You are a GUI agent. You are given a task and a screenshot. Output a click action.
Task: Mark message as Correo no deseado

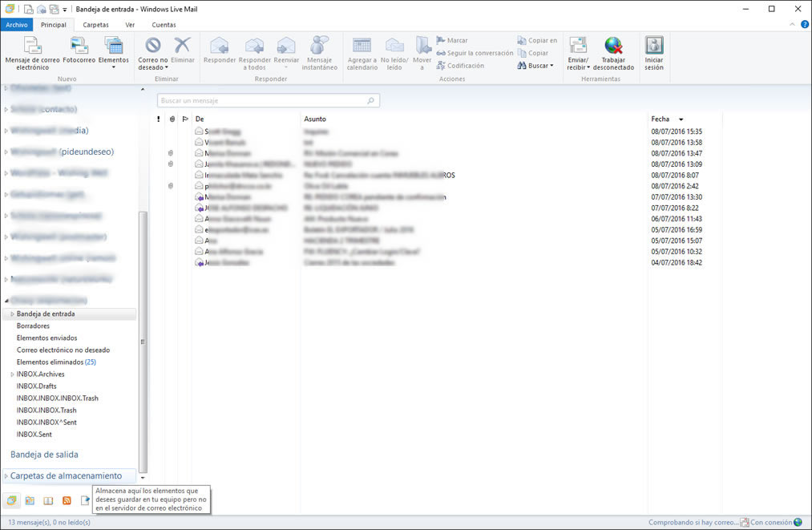[x=153, y=54]
